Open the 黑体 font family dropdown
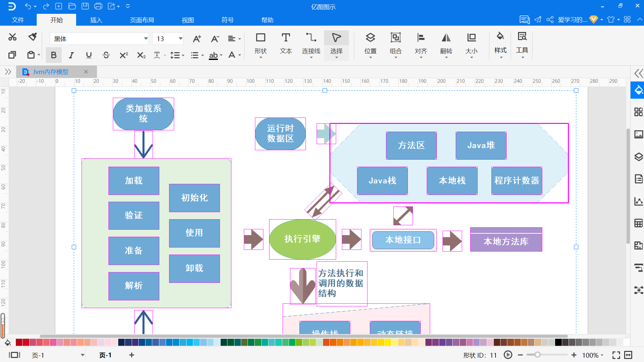 coord(146,39)
